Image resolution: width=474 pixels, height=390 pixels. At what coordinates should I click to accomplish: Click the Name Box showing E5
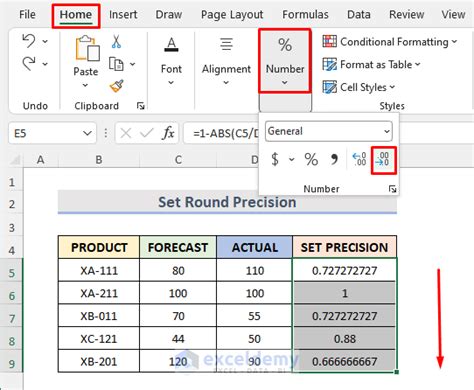coord(52,133)
